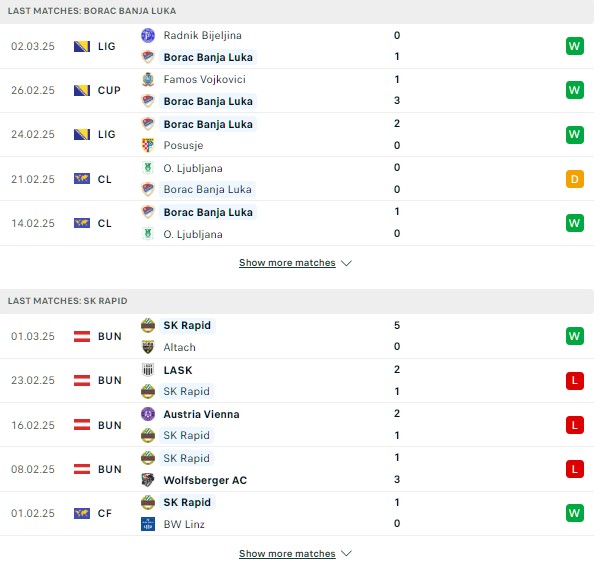598x567 pixels.
Task: Open Show more matches under SK Rapid
Action: 287,553
